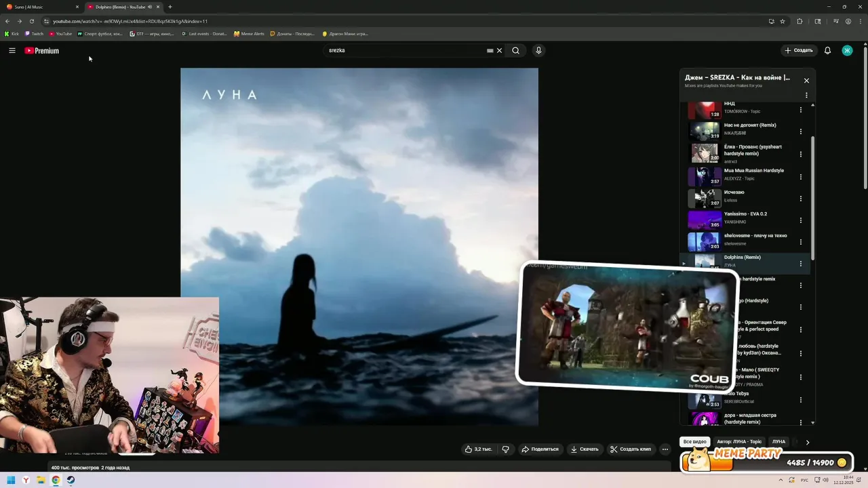Open a new browser tab
The height and width of the screenshot is (488, 868).
(170, 7)
